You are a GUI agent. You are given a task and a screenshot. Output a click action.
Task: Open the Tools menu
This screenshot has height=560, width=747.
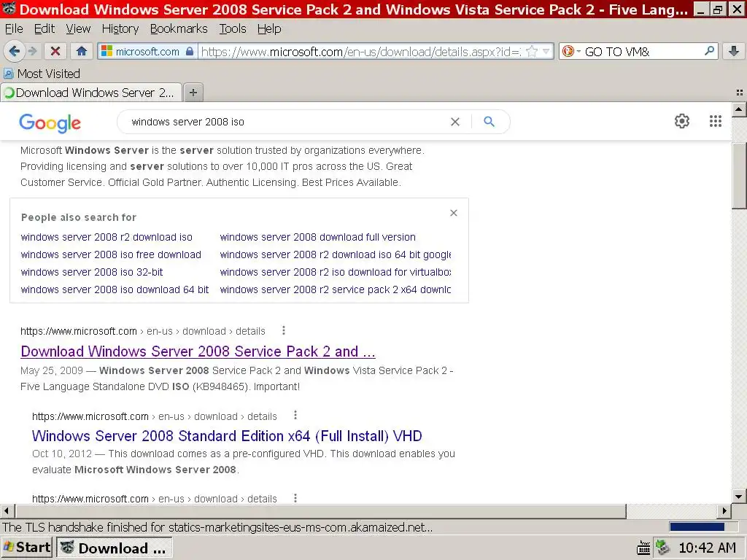coord(233,29)
